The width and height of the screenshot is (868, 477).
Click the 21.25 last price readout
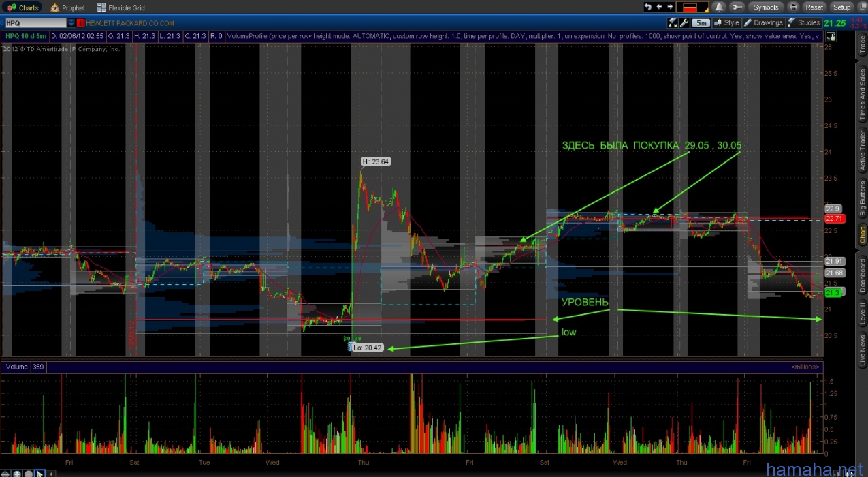coord(835,23)
